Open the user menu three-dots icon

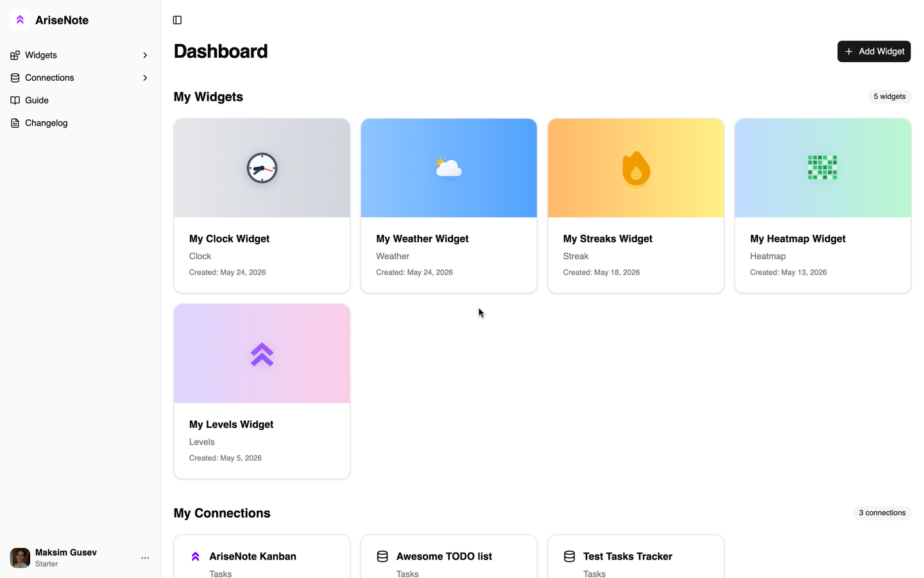[x=145, y=558]
